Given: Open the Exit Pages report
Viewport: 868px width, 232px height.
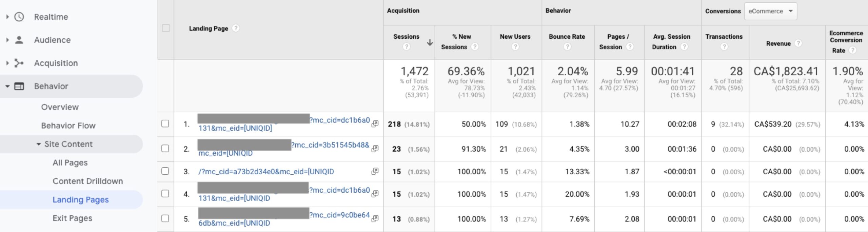Looking at the screenshot, I should point(72,218).
